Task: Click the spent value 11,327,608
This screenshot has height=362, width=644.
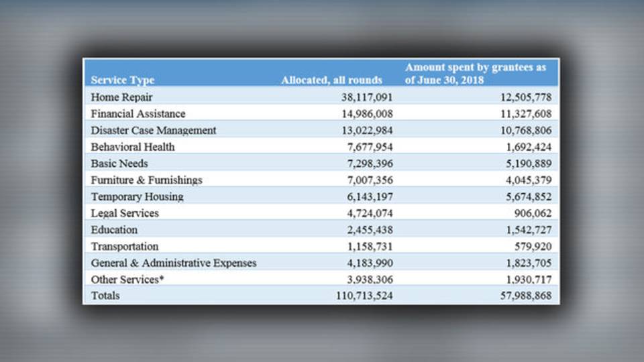Action: [526, 114]
